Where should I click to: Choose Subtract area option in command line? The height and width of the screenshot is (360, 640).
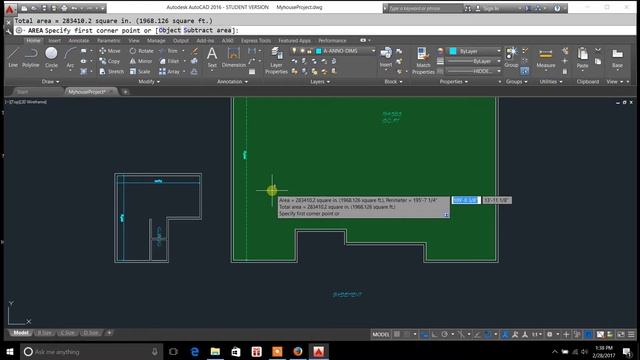point(207,30)
